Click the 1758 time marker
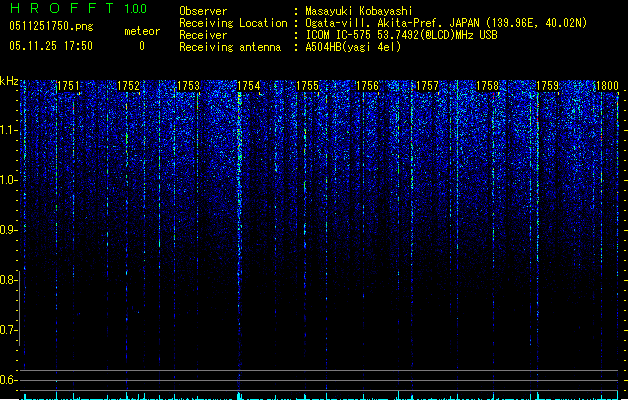629x400 pixels. tap(487, 86)
